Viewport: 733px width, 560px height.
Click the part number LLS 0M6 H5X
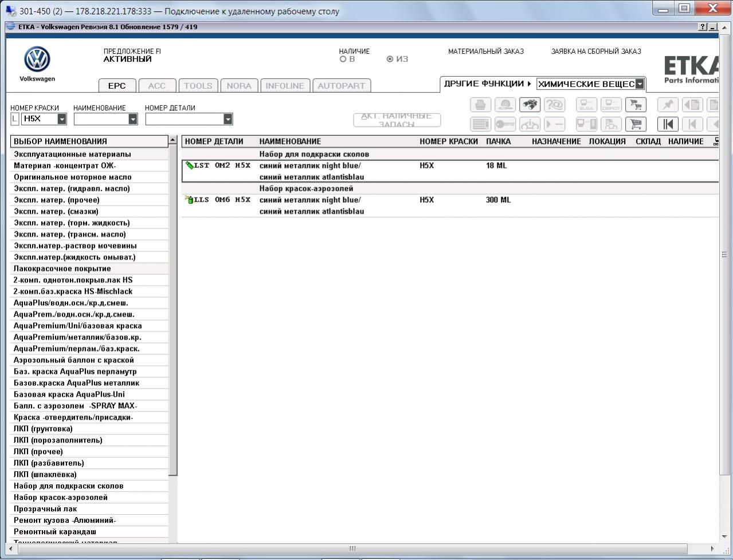click(222, 200)
